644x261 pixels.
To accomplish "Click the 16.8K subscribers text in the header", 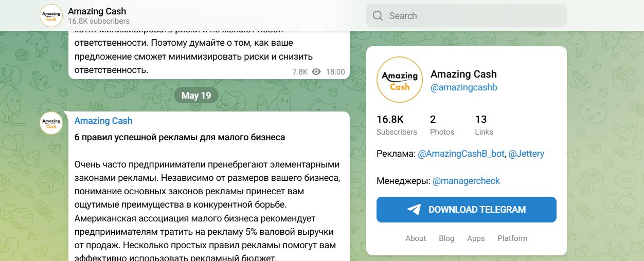I will 99,21.
